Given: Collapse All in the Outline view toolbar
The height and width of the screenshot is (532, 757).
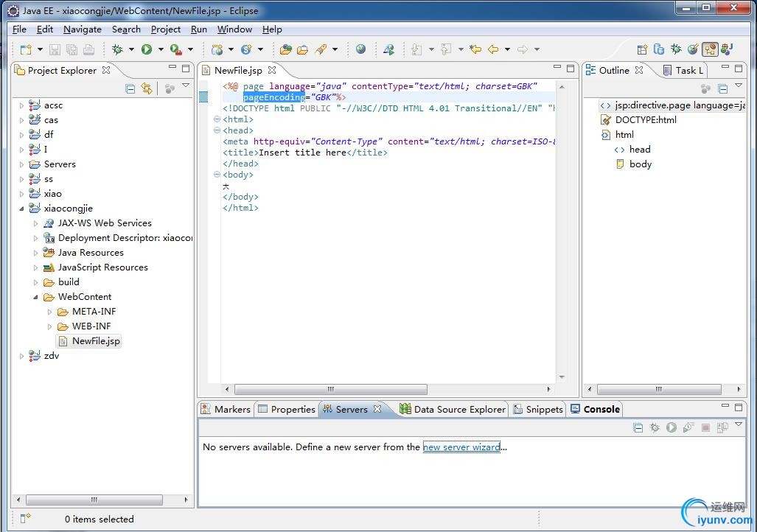Looking at the screenshot, I should 722,89.
